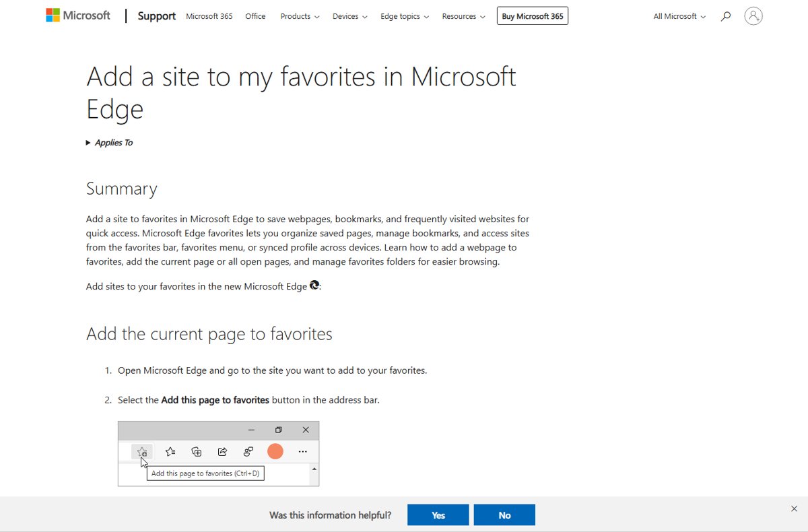Image resolution: width=808 pixels, height=532 pixels.
Task: Close the feedback banner with the X
Action: [794, 509]
